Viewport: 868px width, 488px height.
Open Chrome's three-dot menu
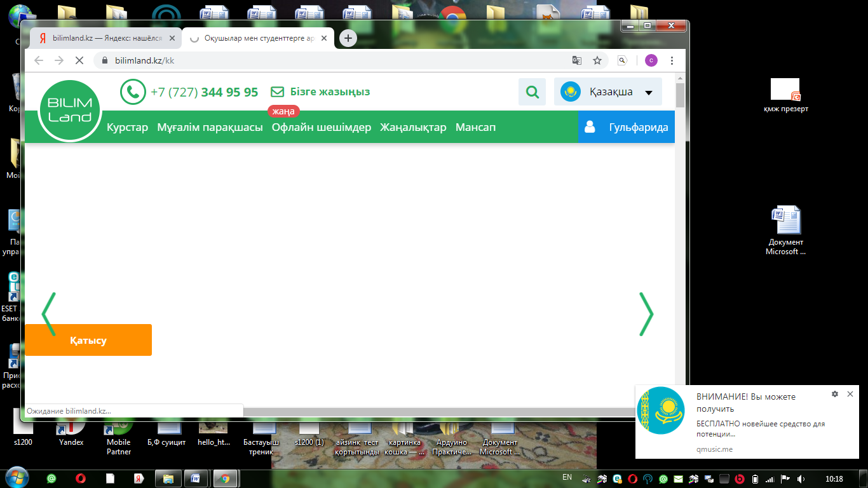(672, 60)
